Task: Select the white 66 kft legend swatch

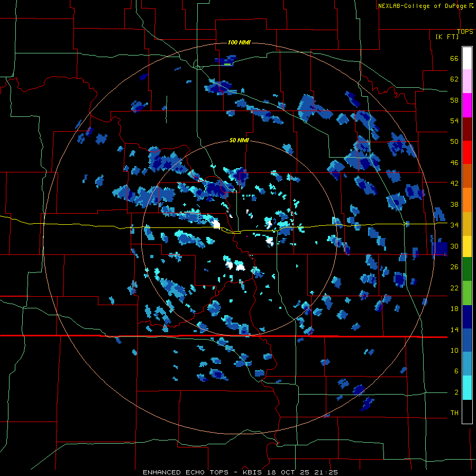Action: pyautogui.click(x=467, y=58)
